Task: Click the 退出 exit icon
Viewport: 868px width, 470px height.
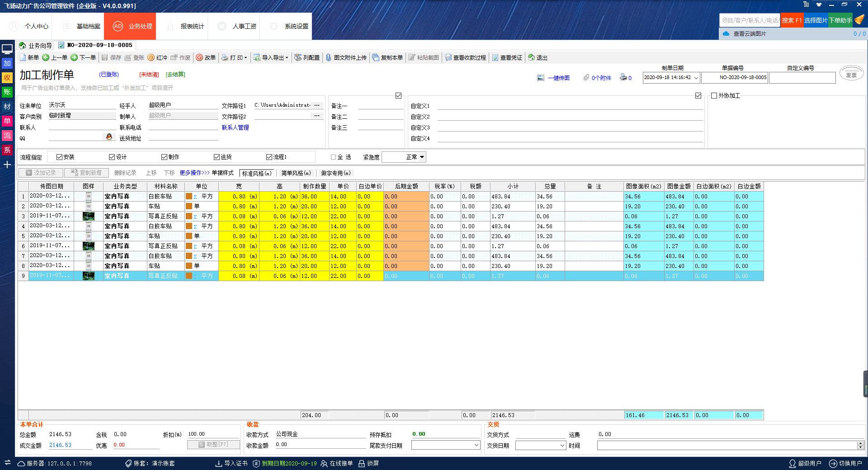Action: 532,58
